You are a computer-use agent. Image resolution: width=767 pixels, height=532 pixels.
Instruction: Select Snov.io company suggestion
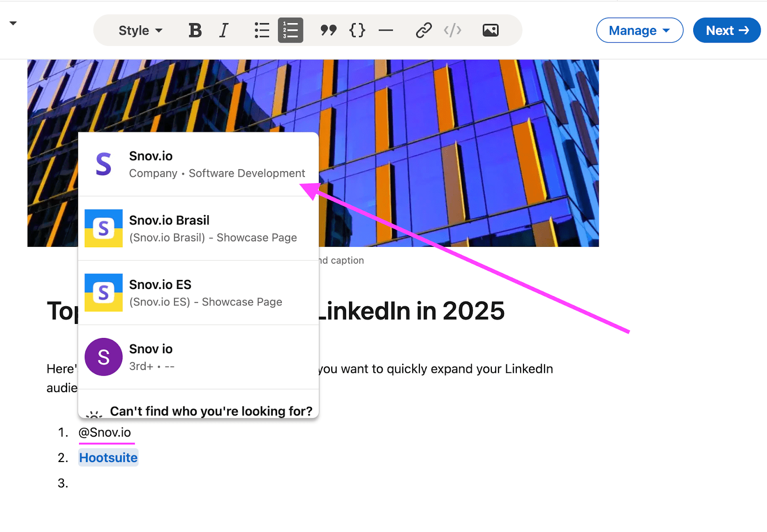click(198, 164)
